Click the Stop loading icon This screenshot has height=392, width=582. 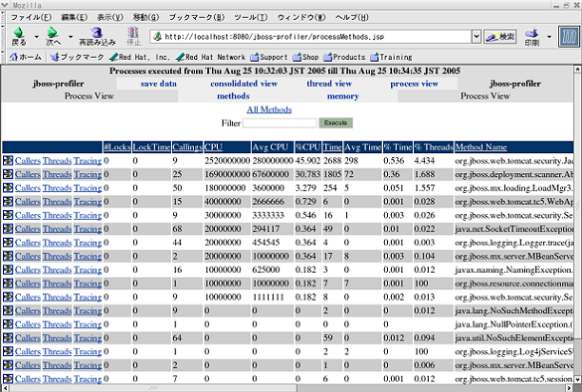coord(133,33)
